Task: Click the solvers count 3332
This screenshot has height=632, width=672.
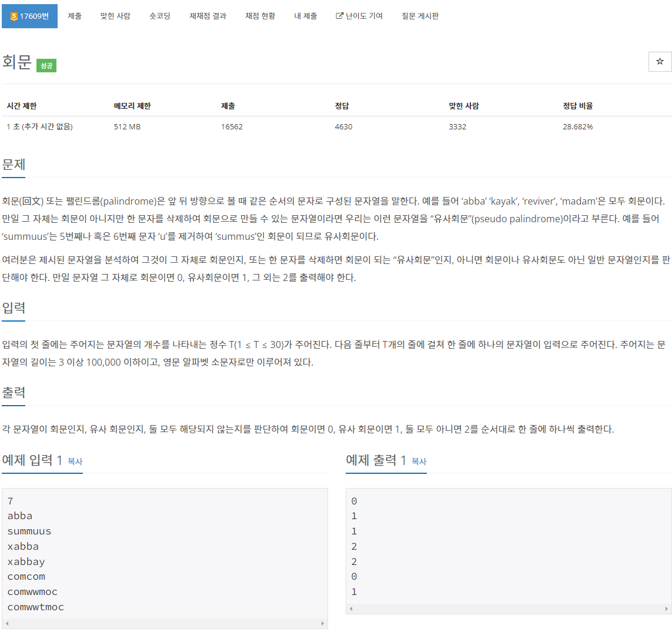Action: pos(457,127)
